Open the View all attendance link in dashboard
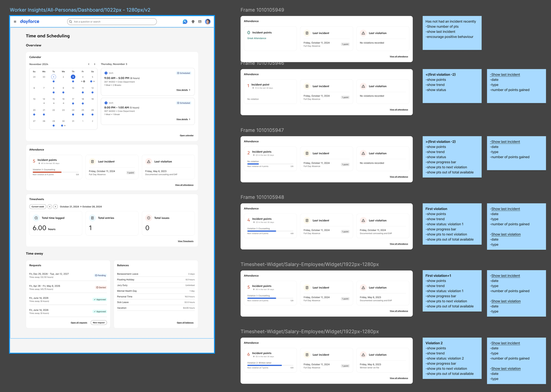 pyautogui.click(x=184, y=185)
